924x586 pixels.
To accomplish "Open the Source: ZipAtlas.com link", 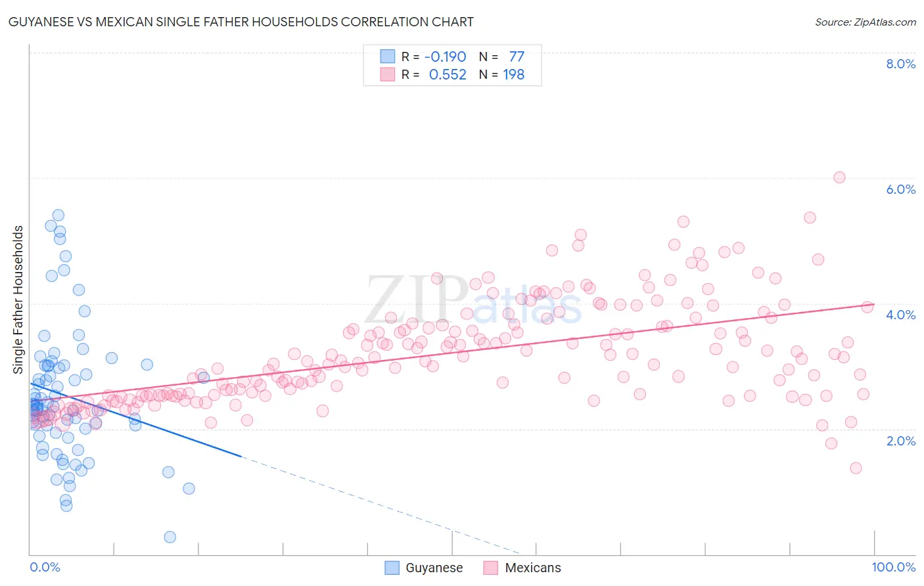I will [866, 22].
